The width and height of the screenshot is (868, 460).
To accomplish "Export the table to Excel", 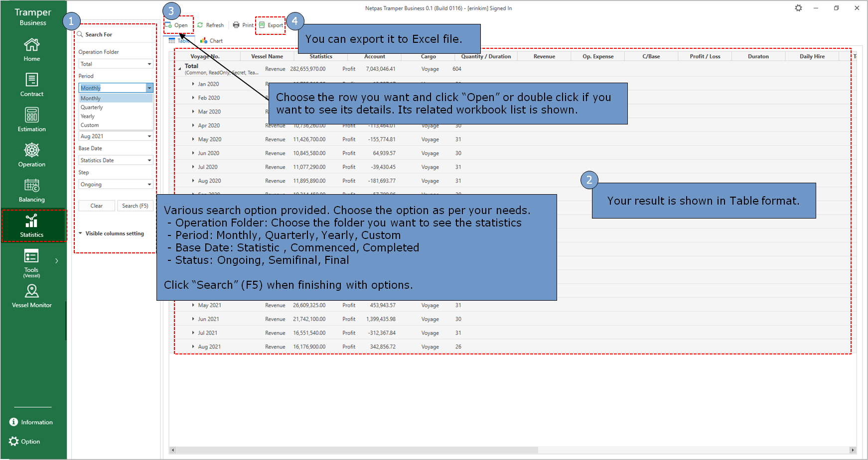I will [271, 25].
